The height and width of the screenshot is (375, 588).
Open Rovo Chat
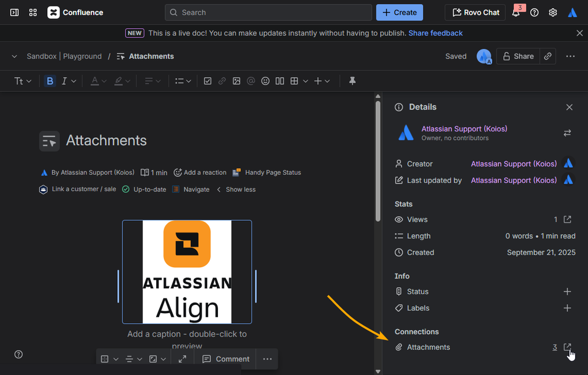coord(475,12)
